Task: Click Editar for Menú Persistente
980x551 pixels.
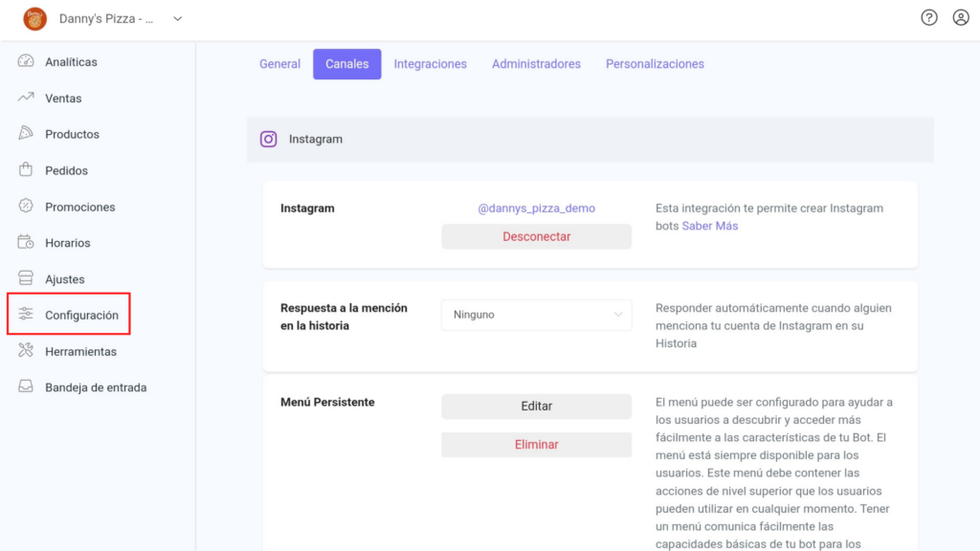Action: tap(536, 406)
